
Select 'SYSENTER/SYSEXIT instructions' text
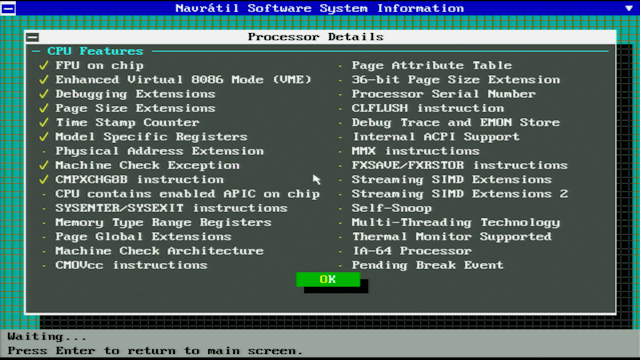171,208
